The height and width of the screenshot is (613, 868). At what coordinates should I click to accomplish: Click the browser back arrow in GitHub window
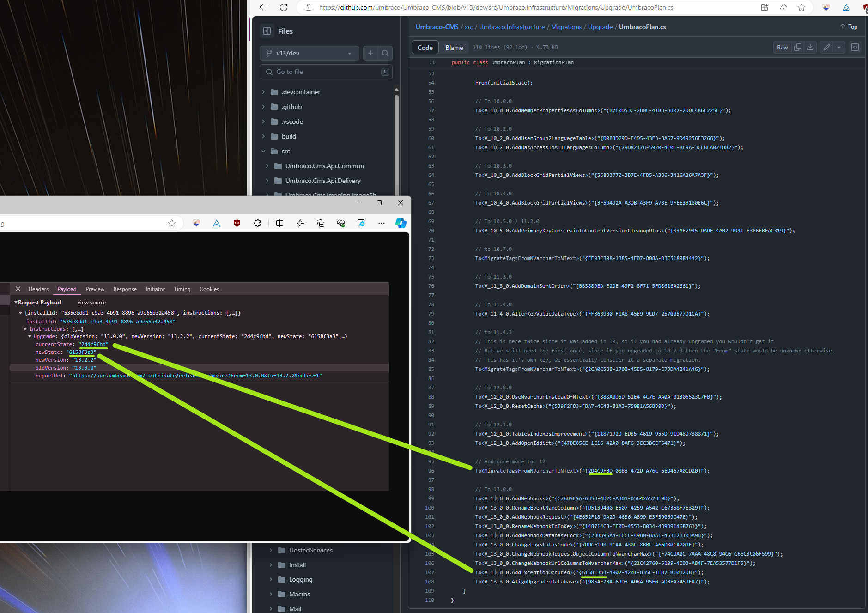coord(263,7)
